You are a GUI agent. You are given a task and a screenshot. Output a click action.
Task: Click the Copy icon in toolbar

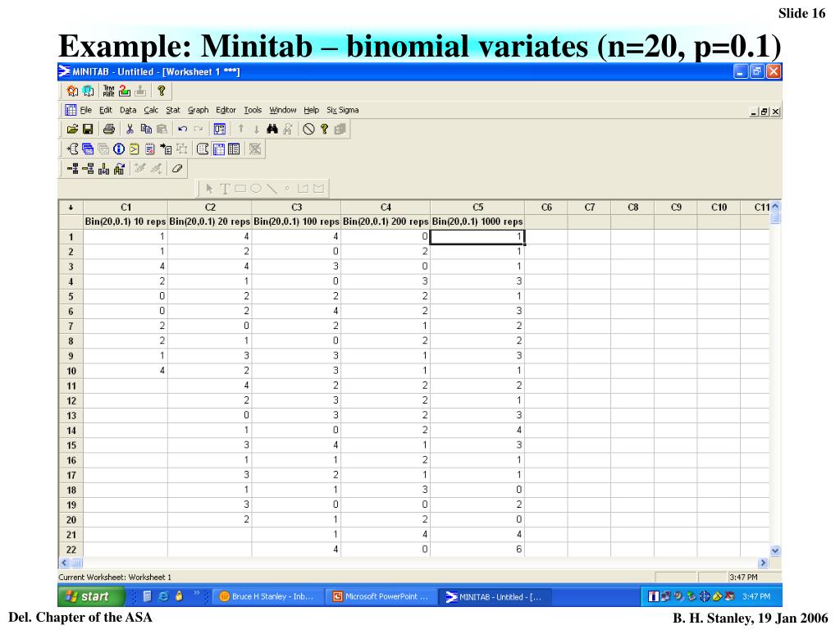(x=146, y=129)
